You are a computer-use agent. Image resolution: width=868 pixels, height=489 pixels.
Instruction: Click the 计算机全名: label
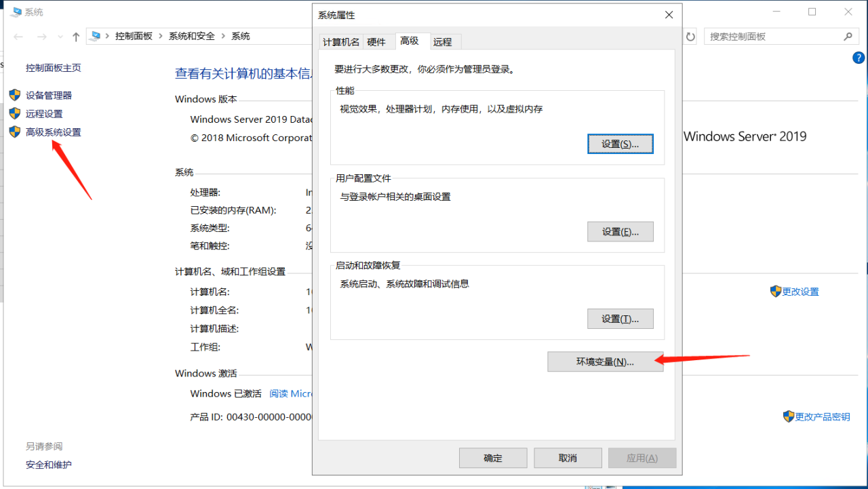pyautogui.click(x=215, y=310)
